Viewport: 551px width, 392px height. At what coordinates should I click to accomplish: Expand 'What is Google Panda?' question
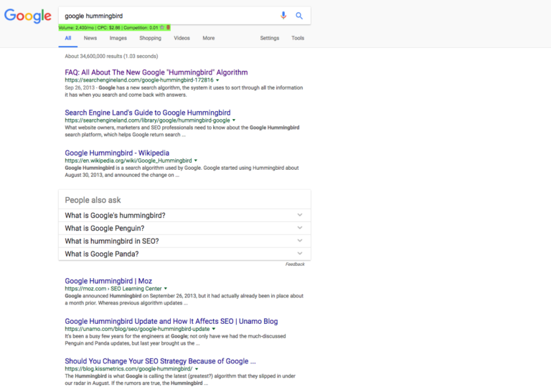coord(184,254)
